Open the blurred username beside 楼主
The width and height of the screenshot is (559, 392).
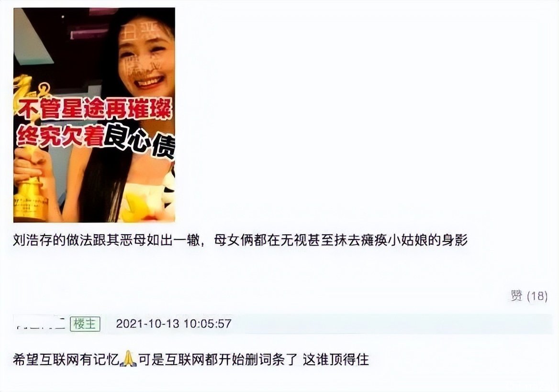41,323
